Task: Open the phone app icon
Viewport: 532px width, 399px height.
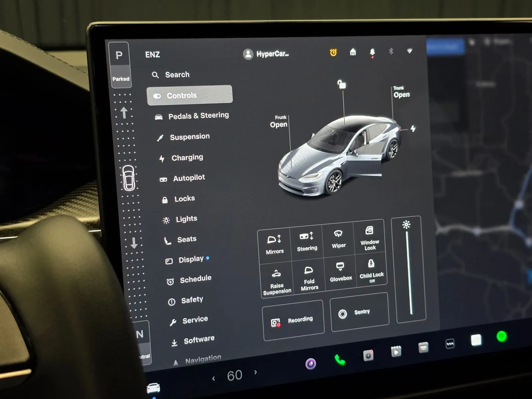Action: click(339, 360)
